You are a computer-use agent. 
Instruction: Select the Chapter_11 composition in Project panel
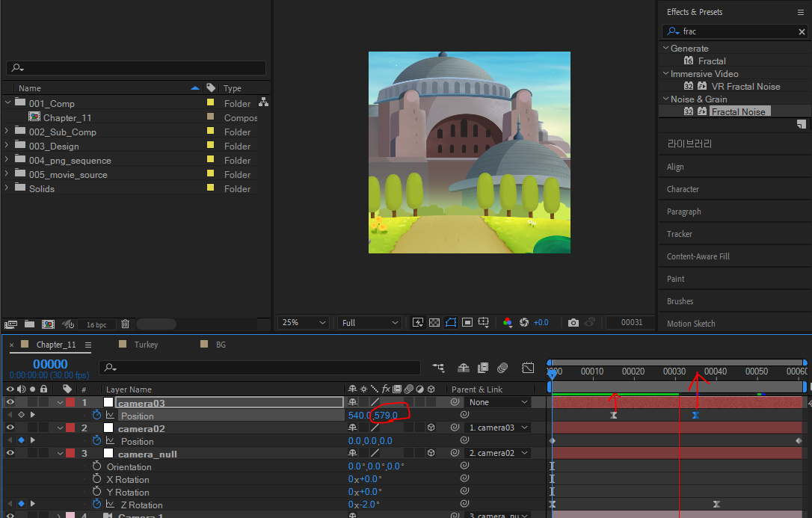(67, 118)
